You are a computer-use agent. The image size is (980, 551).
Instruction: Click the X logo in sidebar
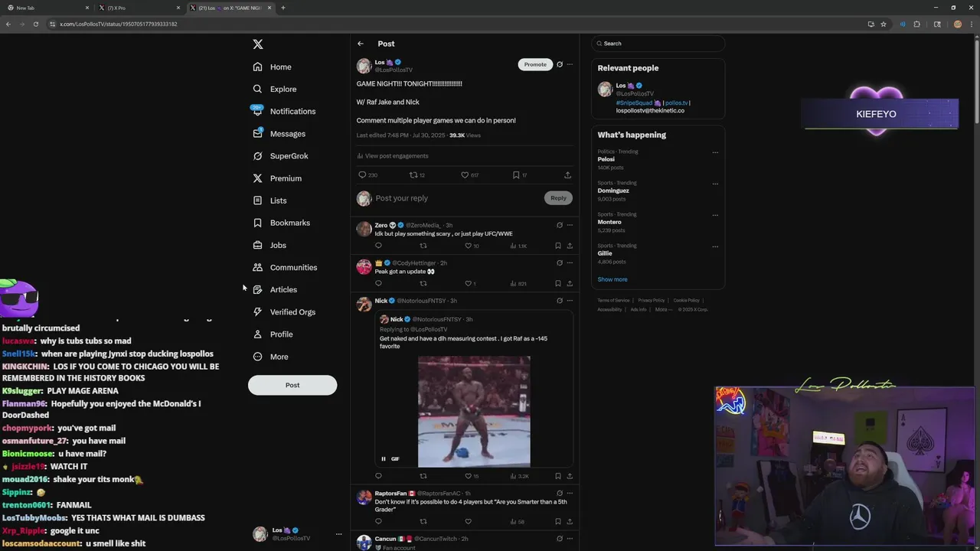[258, 44]
